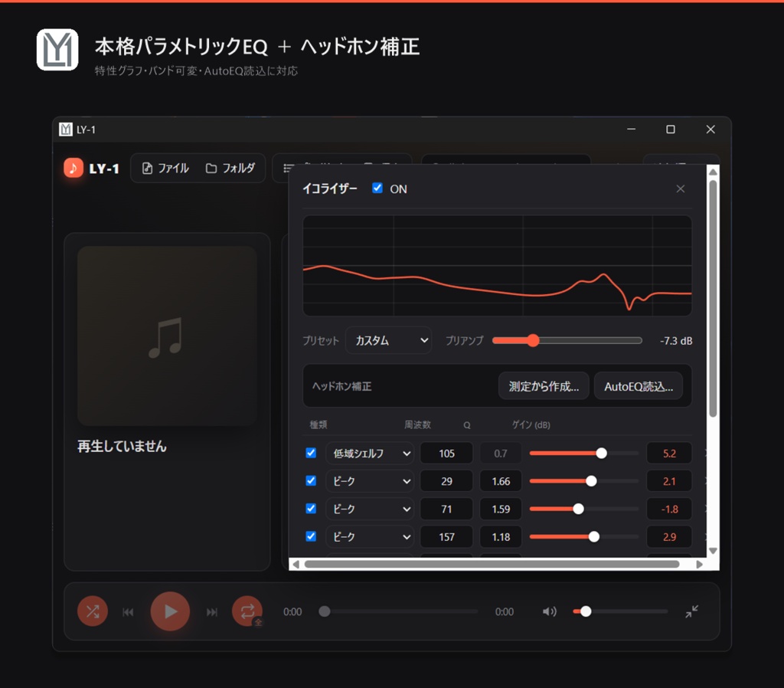Open filter type dropdown showing 低域シェルフ
Screen dimensions: 784x688
pos(370,454)
